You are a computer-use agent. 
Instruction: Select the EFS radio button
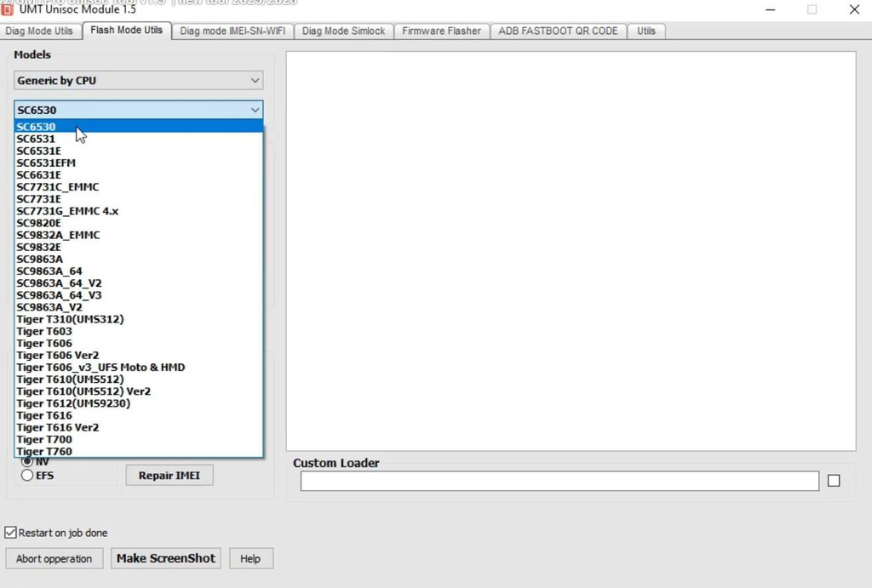click(27, 475)
